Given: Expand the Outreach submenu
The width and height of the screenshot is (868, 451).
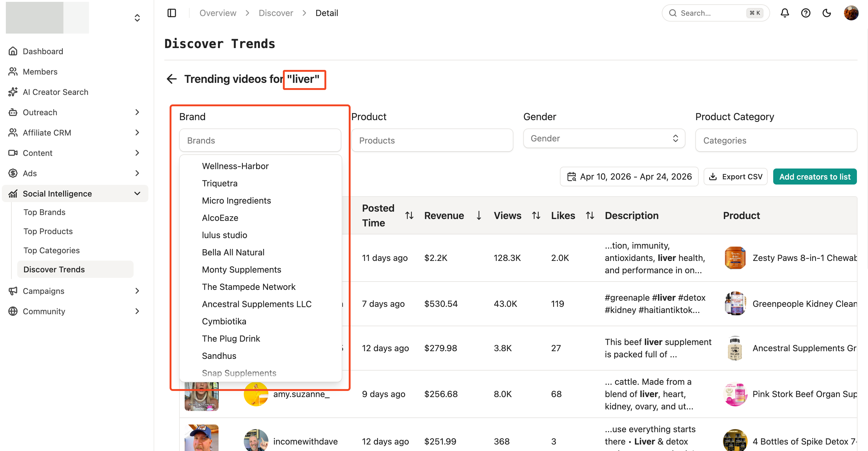Looking at the screenshot, I should 137,112.
